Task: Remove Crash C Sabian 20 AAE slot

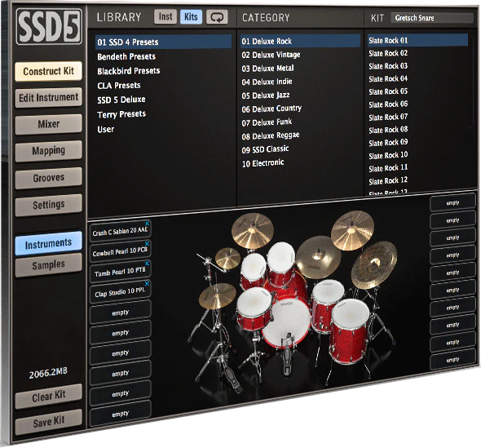Action: point(148,224)
